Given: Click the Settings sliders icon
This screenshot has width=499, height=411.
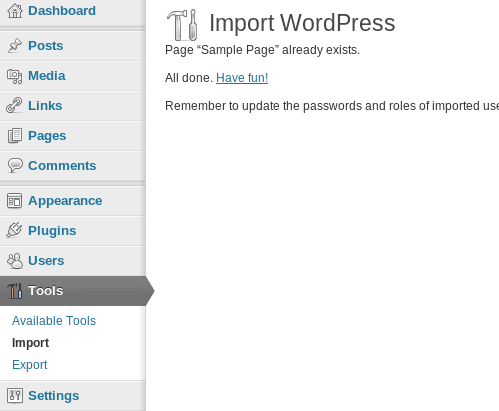Looking at the screenshot, I should (x=15, y=396).
